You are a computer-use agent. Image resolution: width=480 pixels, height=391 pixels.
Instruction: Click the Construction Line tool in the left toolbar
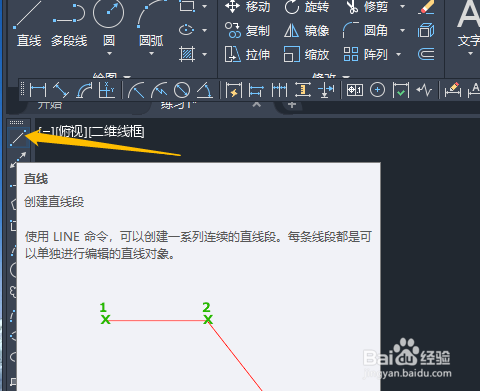pyautogui.click(x=18, y=160)
